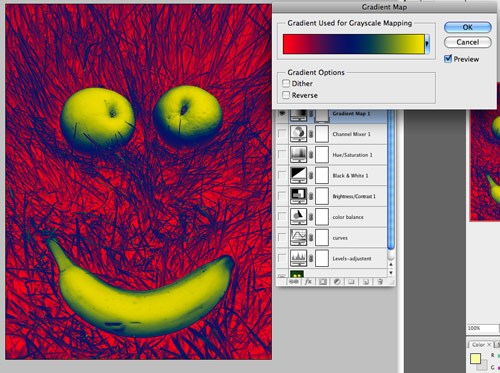Select the curves adjustment icon
This screenshot has height=373, width=500.
[298, 238]
